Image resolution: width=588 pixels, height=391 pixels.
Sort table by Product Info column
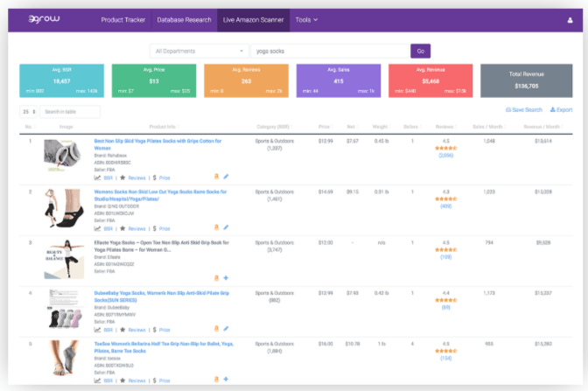(x=164, y=127)
